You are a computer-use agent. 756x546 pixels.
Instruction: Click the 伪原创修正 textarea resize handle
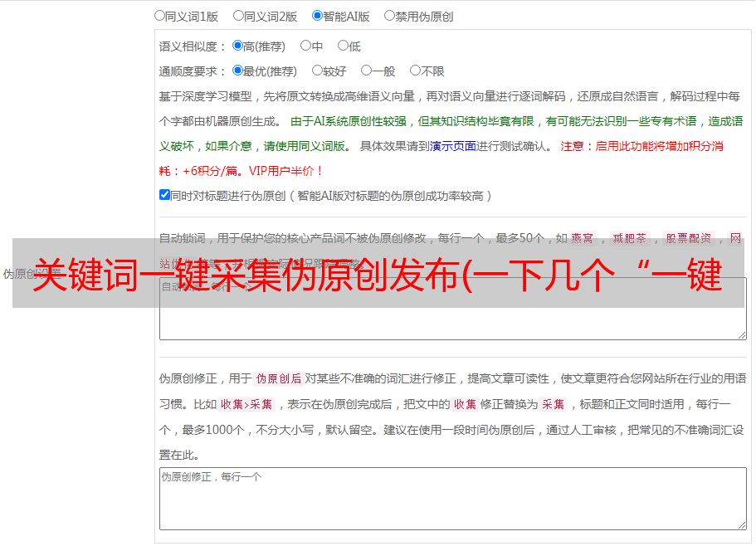click(742, 526)
